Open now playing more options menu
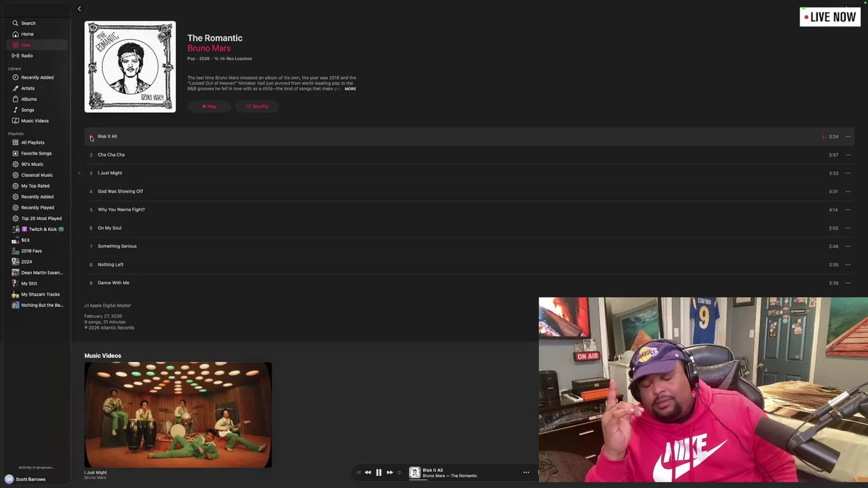Image resolution: width=868 pixels, height=488 pixels. [526, 472]
